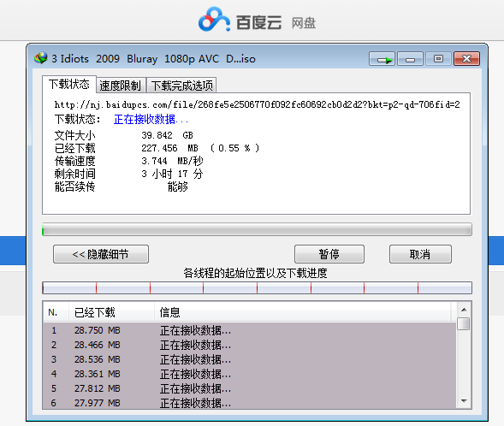
Task: Click the 百度云 heading text
Action: click(259, 23)
